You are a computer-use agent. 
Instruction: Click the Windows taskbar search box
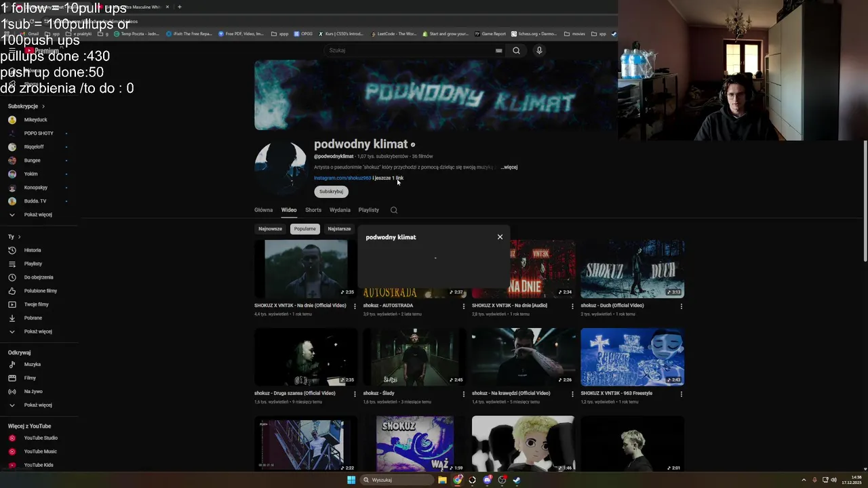(x=397, y=480)
